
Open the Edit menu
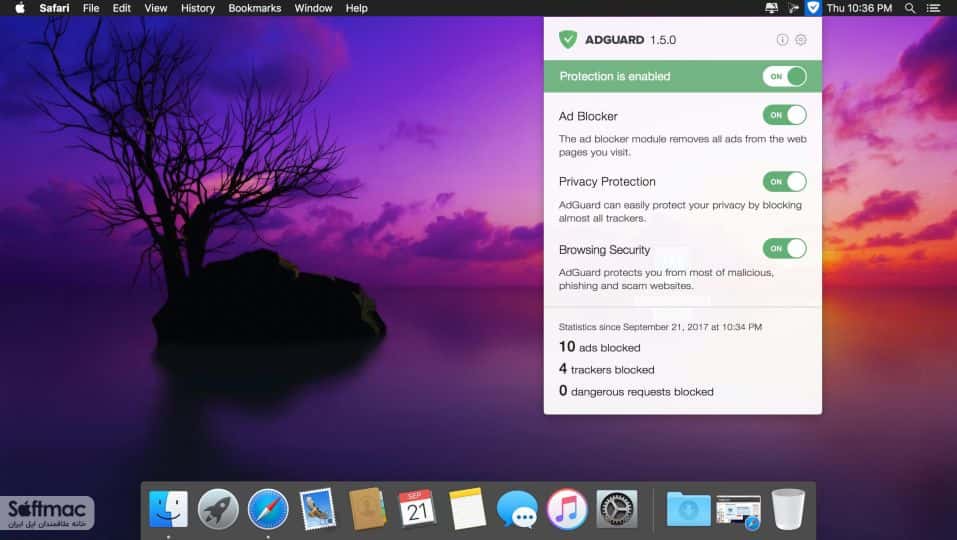(x=121, y=8)
